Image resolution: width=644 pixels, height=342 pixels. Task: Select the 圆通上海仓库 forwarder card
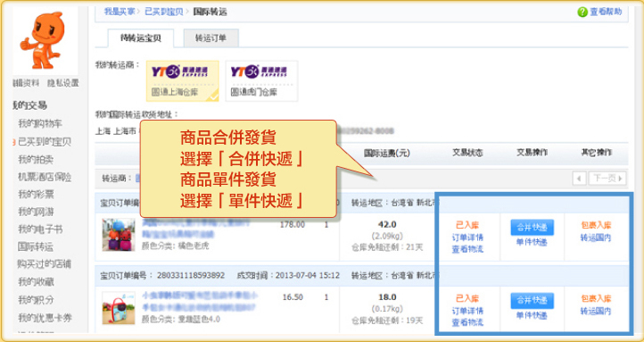pos(183,81)
